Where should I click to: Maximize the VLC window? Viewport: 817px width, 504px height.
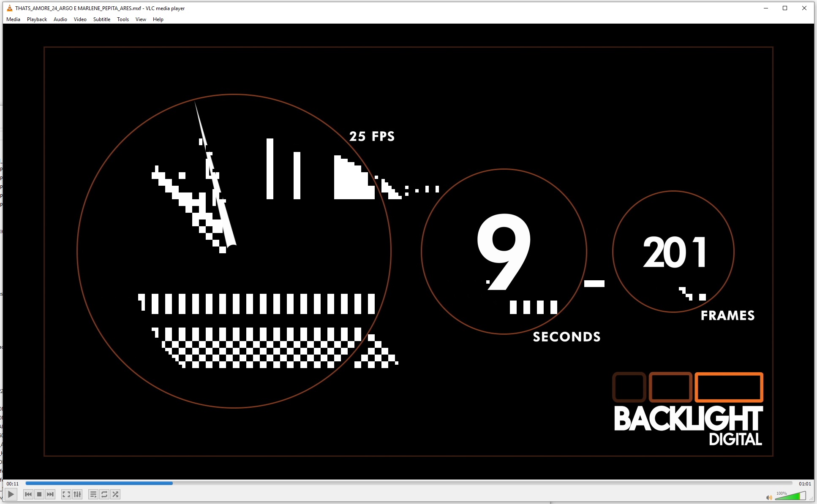pos(785,8)
